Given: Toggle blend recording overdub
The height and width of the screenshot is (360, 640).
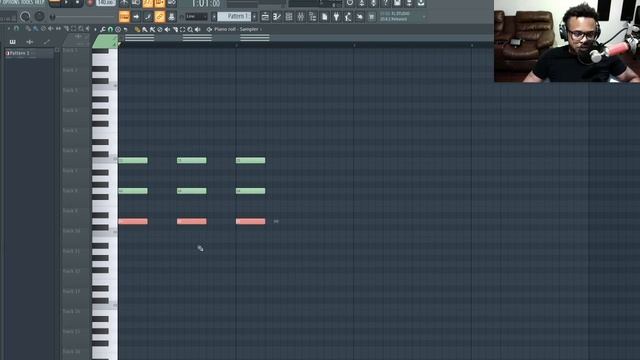Looking at the screenshot, I should (160, 3).
